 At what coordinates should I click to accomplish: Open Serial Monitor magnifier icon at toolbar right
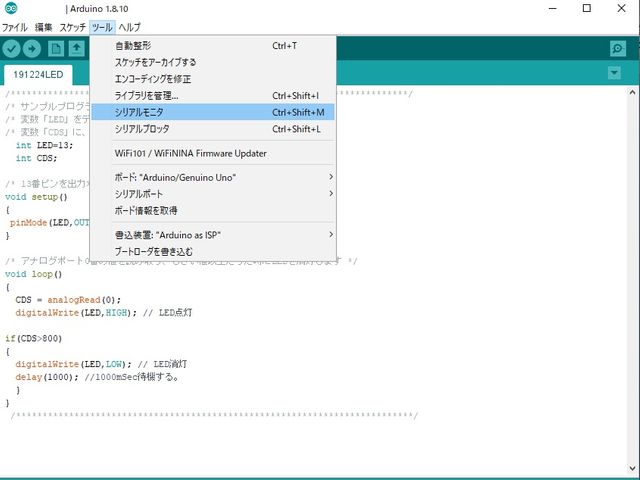[x=618, y=49]
